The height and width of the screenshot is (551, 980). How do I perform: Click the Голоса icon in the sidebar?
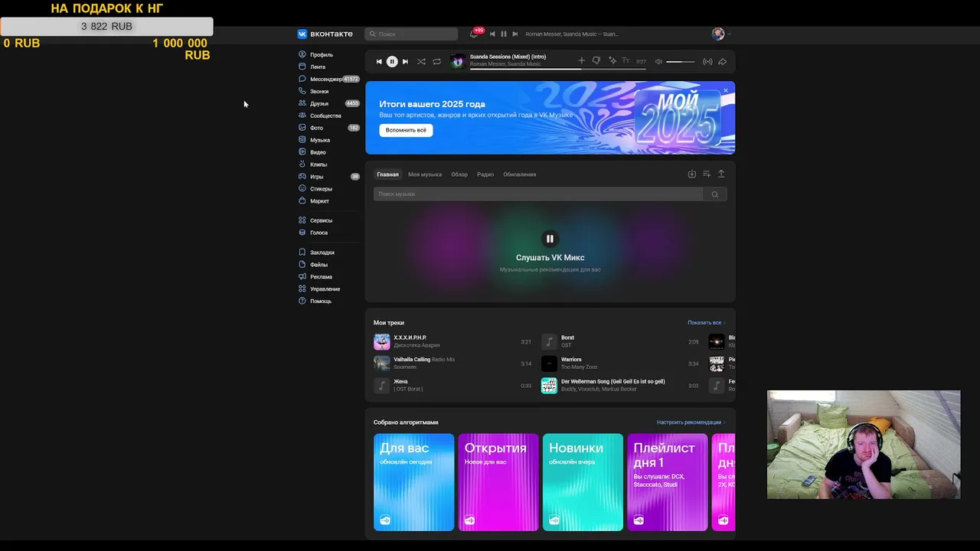tap(302, 233)
